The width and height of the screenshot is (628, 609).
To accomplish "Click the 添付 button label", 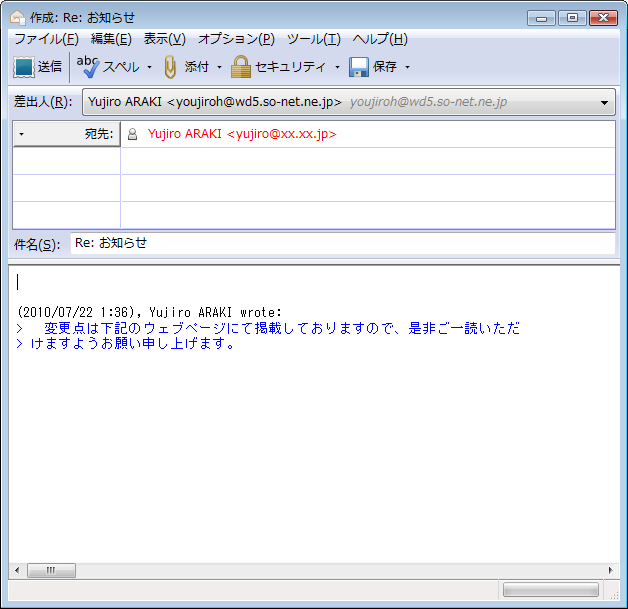I will click(x=197, y=66).
